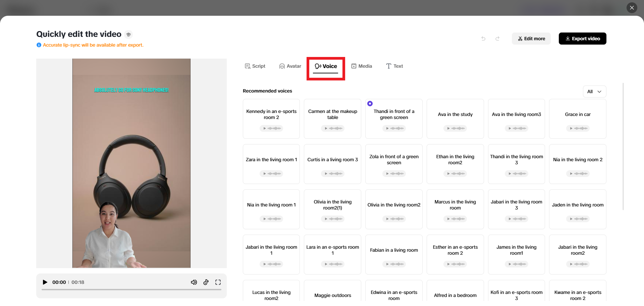Play Thandi in front of a green screen sample
644x306 pixels.
pyautogui.click(x=394, y=128)
